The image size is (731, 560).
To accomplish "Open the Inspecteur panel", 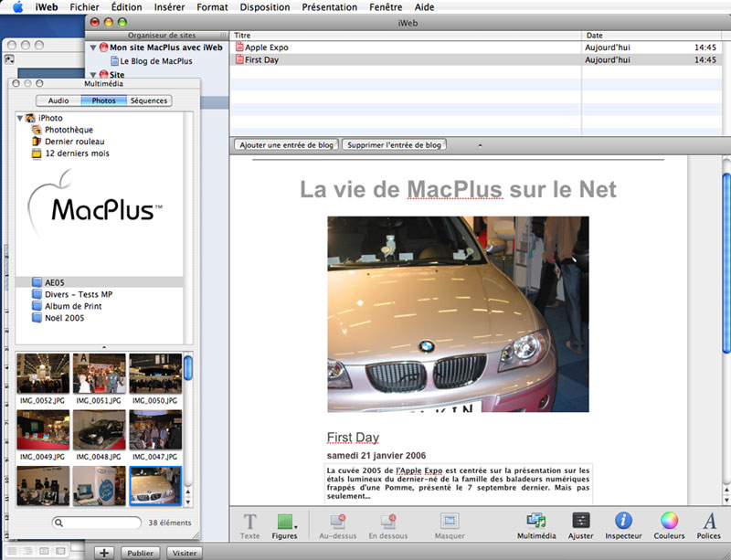I will (623, 526).
